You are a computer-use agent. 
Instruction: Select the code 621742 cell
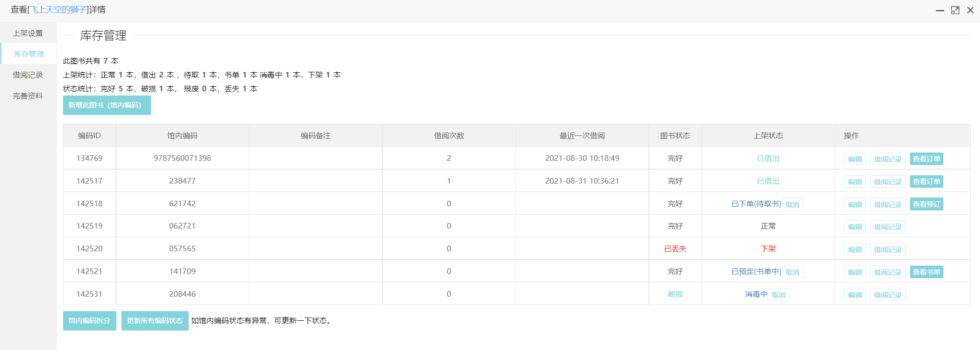(182, 204)
